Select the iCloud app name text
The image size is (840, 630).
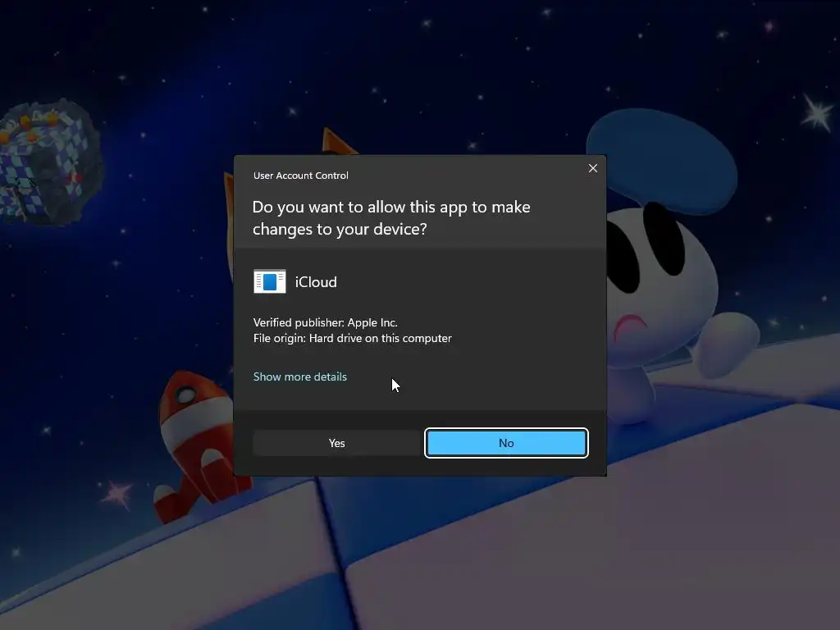coord(316,282)
